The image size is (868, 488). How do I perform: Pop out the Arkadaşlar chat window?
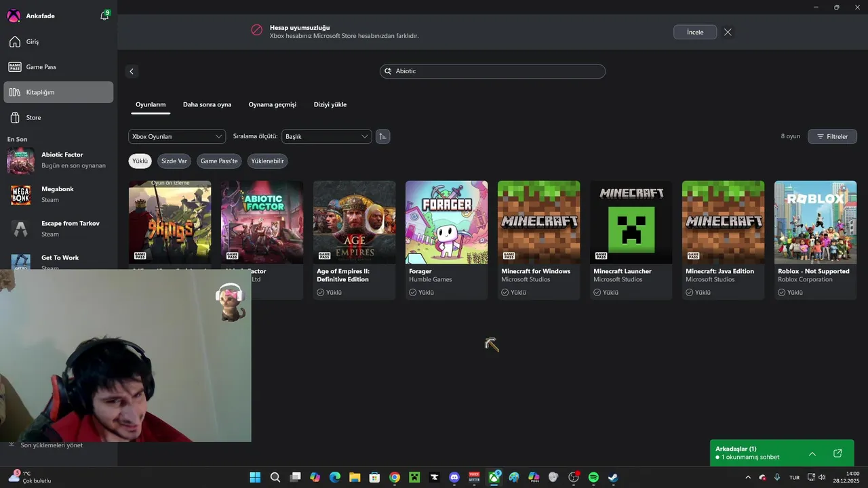click(x=837, y=453)
